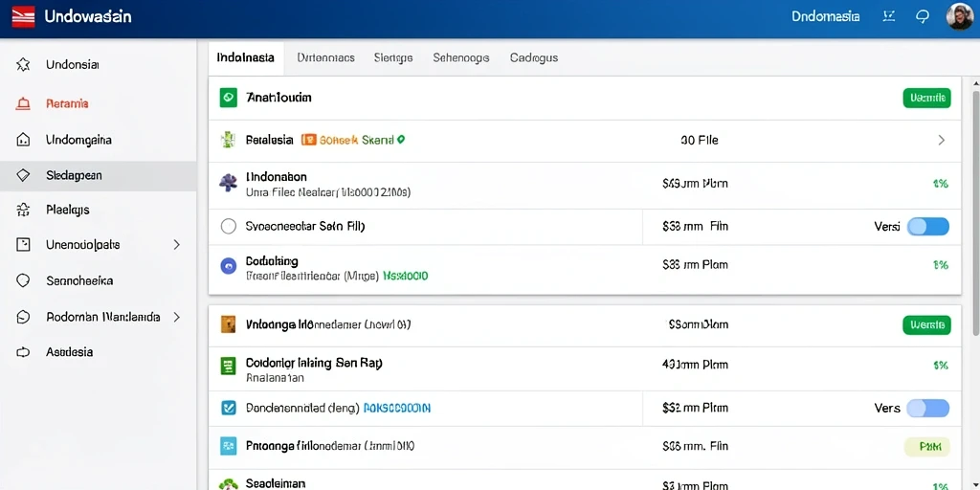Click the green button in Vntoonga row
The width and height of the screenshot is (980, 490).
[x=926, y=325]
